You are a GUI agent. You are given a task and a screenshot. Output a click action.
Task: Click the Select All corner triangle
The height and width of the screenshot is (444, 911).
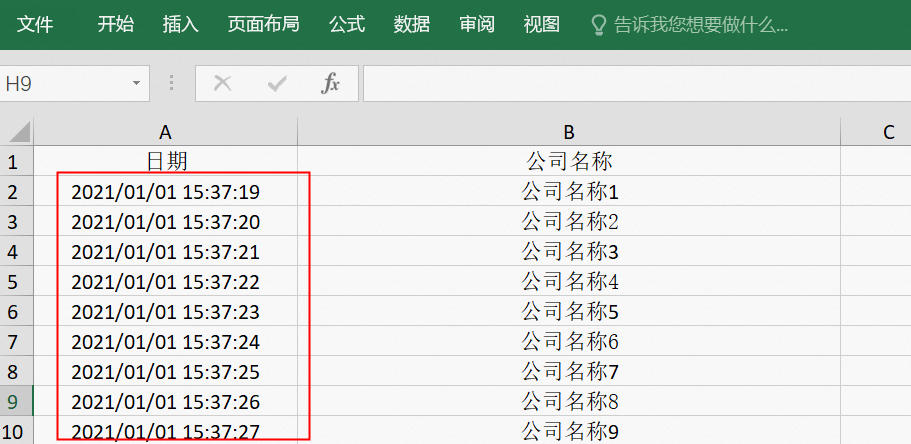pyautogui.click(x=18, y=132)
